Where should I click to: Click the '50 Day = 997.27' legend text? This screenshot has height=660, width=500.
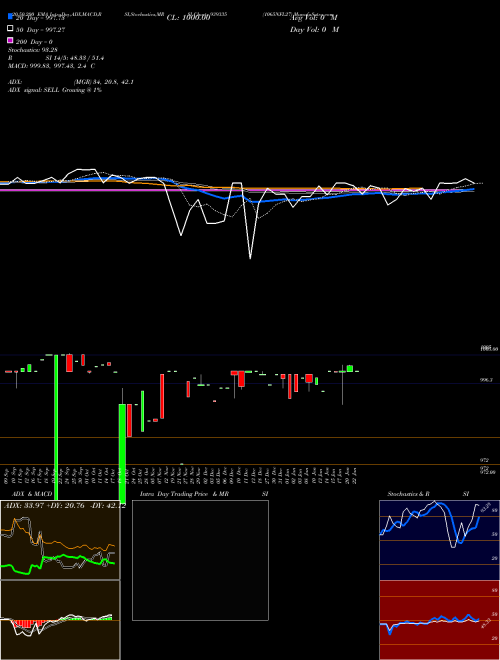pos(40,29)
